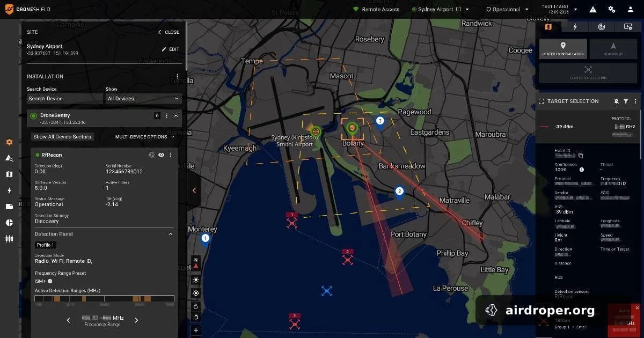Switch to the camera settings tab in right panel

coord(628,26)
